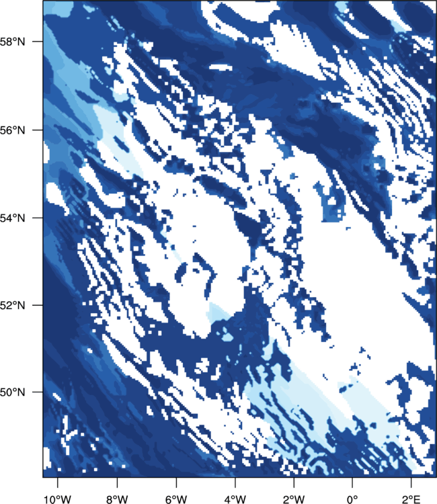Click the 52°N latitude label
The image size is (437, 504).
12,305
